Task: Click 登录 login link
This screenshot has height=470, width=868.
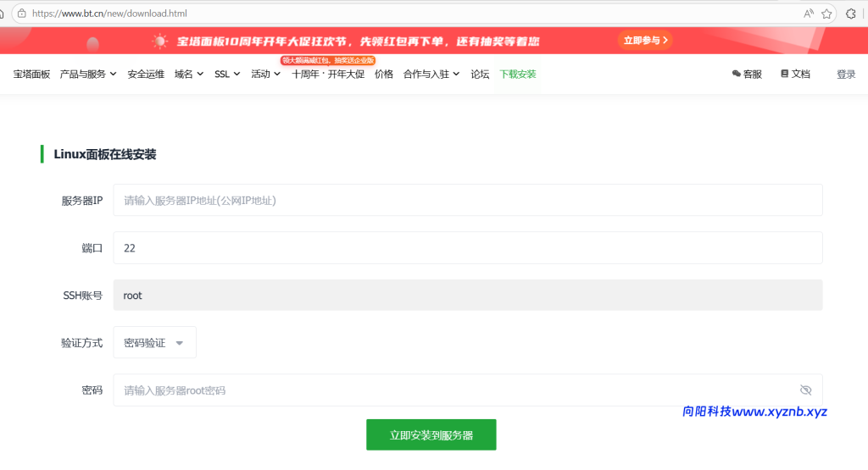Action: coord(846,74)
